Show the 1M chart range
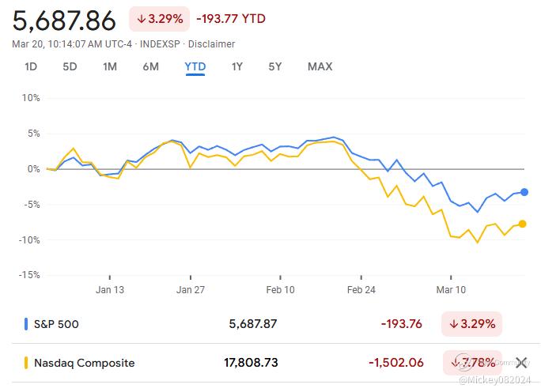This screenshot has width=541, height=392. coord(110,66)
